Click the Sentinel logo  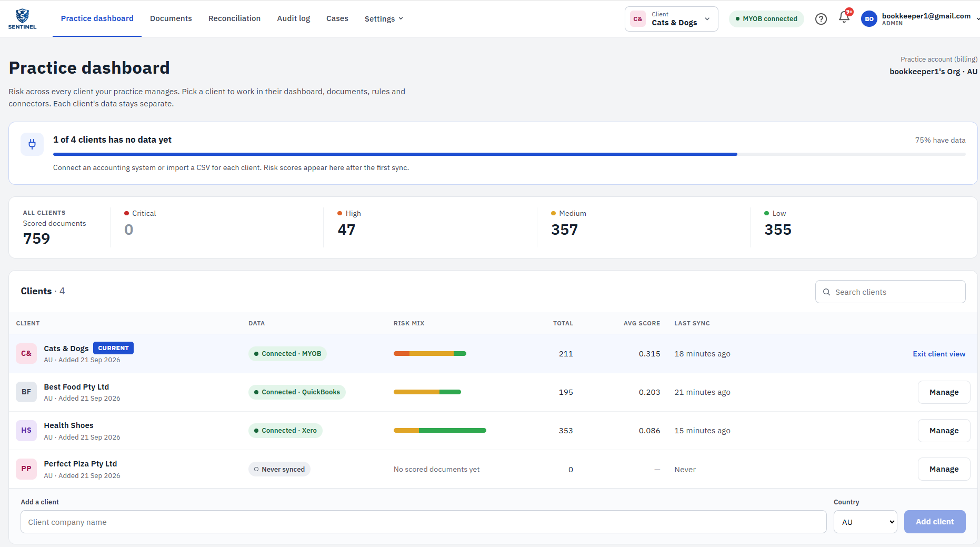coord(22,18)
